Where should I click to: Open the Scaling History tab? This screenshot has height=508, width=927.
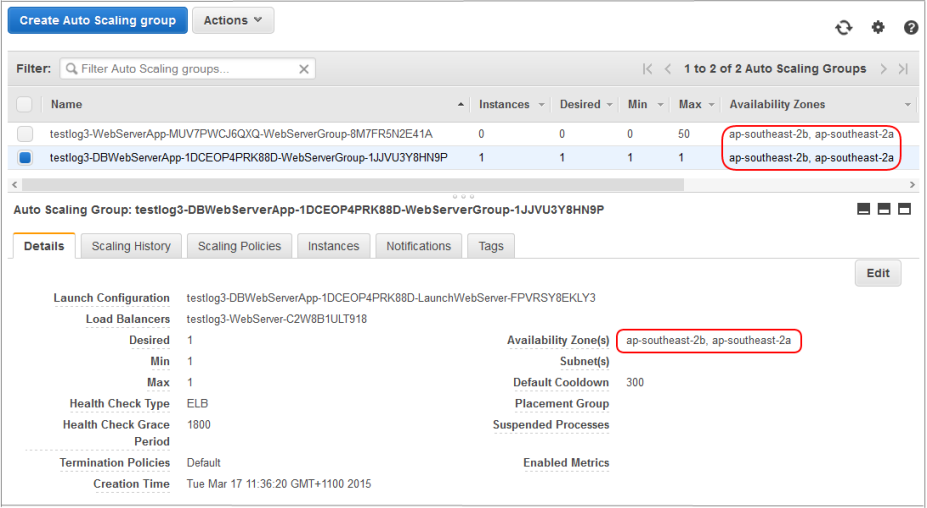coord(131,246)
